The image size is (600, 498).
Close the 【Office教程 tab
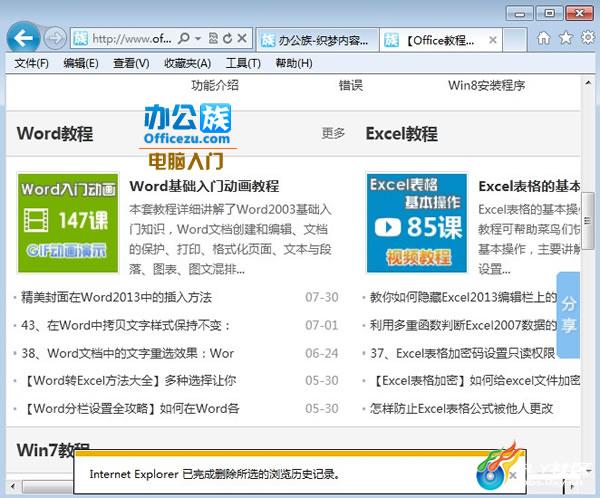(493, 40)
